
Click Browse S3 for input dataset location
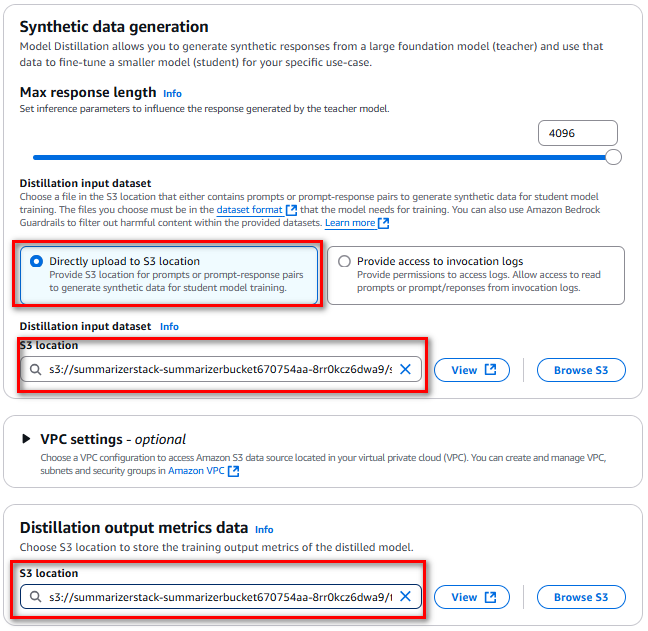pyautogui.click(x=581, y=370)
